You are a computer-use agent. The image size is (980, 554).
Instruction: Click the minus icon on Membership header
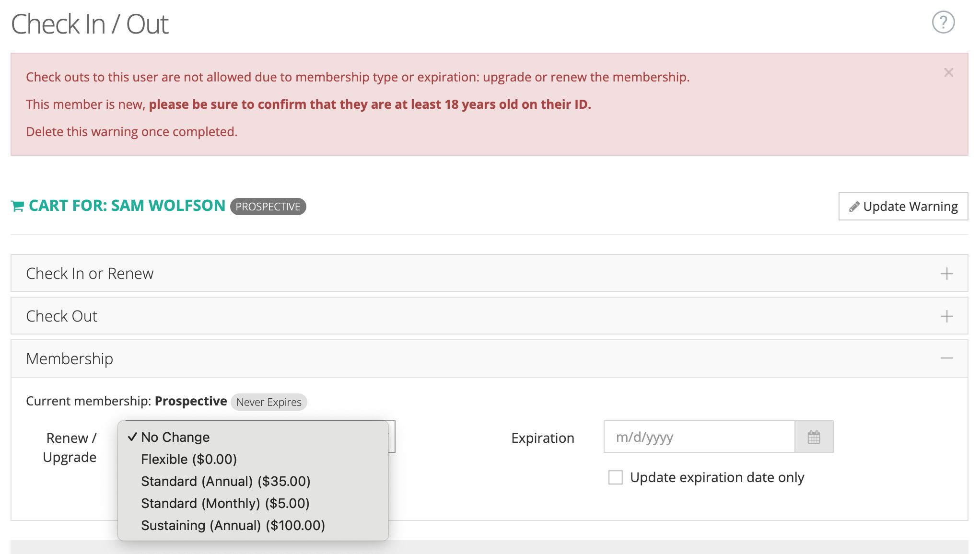(946, 358)
